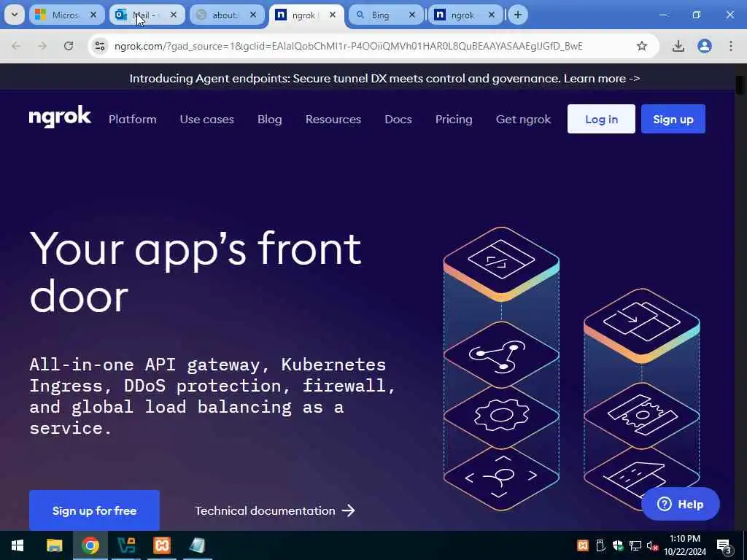Click the ngrok logo
The height and width of the screenshot is (560, 747).
pos(60,117)
